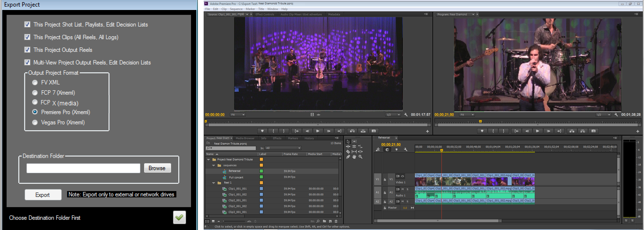The width and height of the screenshot is (644, 230).
Task: Choose the Hand tool
Action: 354,157
